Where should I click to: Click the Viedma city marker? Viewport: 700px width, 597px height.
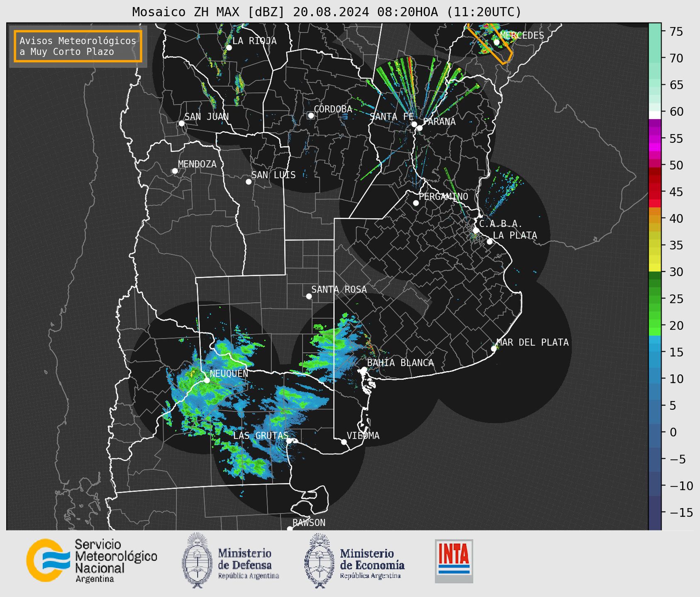click(x=344, y=442)
